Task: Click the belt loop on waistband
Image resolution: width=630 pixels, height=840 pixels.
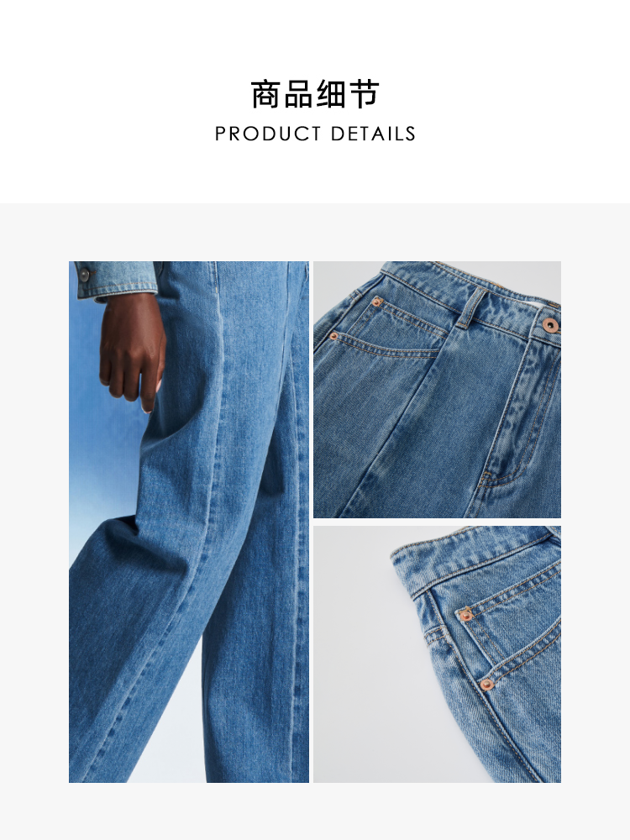Action: (x=470, y=307)
